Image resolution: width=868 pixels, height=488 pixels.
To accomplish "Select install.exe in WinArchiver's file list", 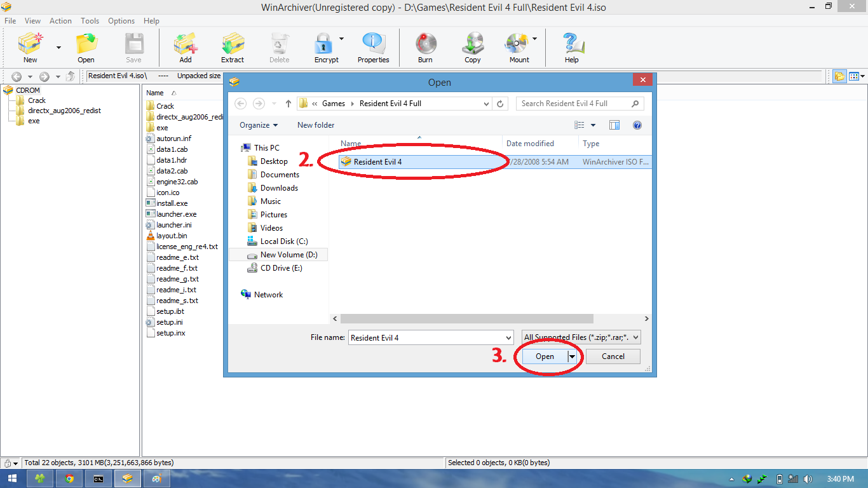I will [x=172, y=203].
